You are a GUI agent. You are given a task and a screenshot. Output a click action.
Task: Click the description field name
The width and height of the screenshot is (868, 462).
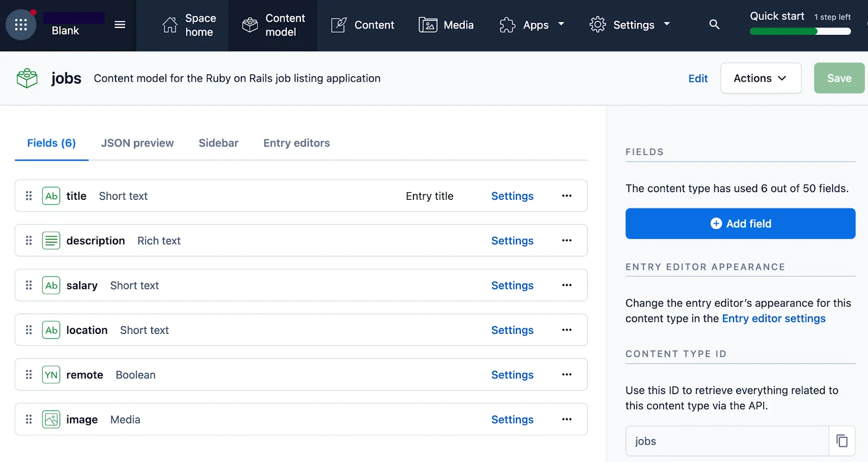pos(95,241)
